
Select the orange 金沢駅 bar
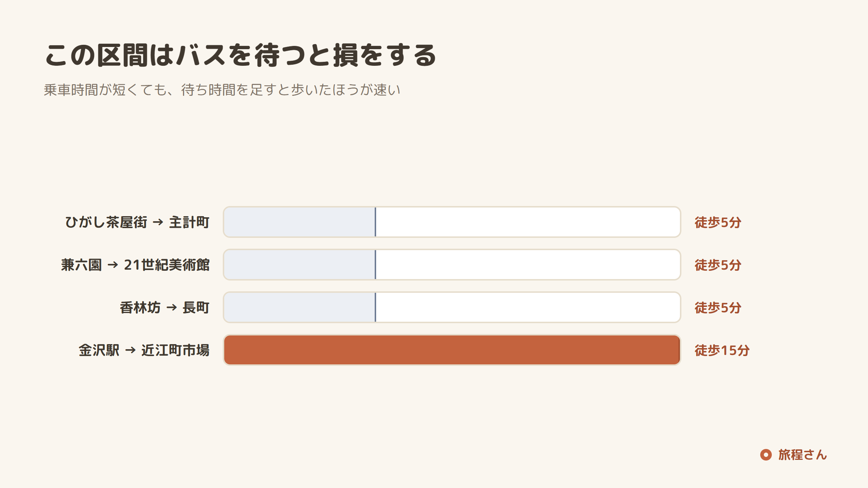[452, 350]
